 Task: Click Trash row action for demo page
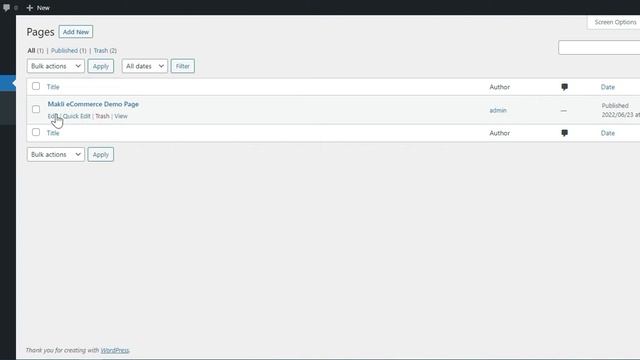point(102,116)
